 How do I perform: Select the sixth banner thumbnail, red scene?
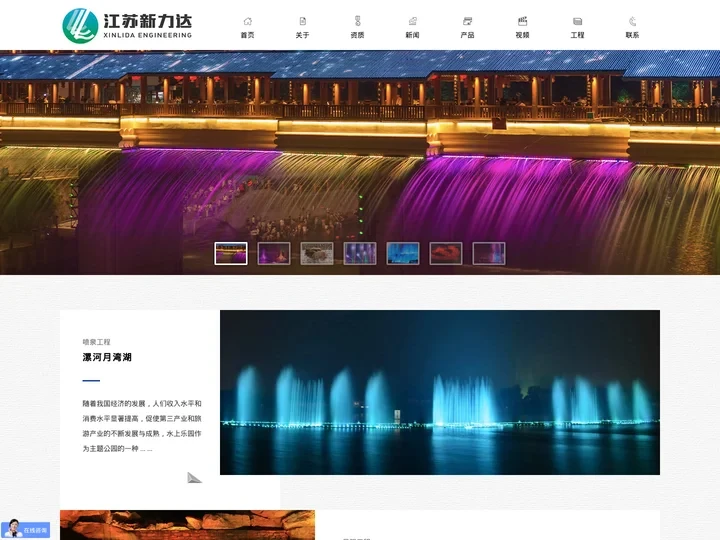(x=446, y=253)
